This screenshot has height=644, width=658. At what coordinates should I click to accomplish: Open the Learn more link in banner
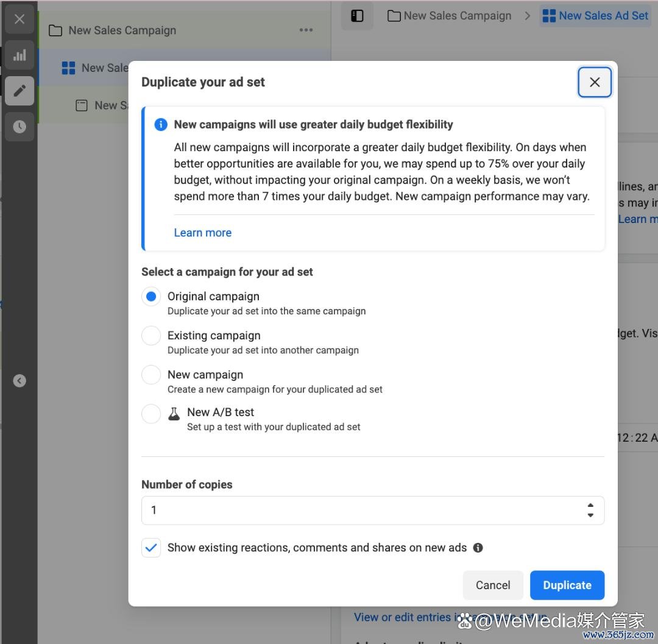pos(203,233)
